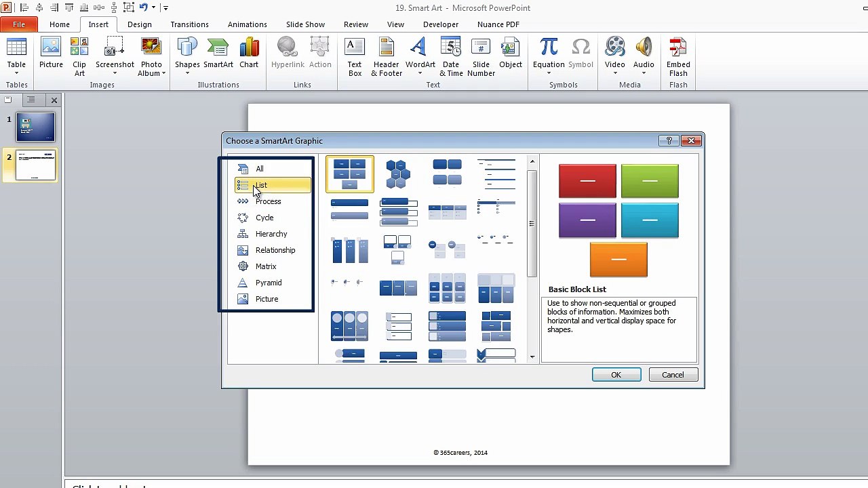
Task: Open Header & Footer
Action: [387, 49]
